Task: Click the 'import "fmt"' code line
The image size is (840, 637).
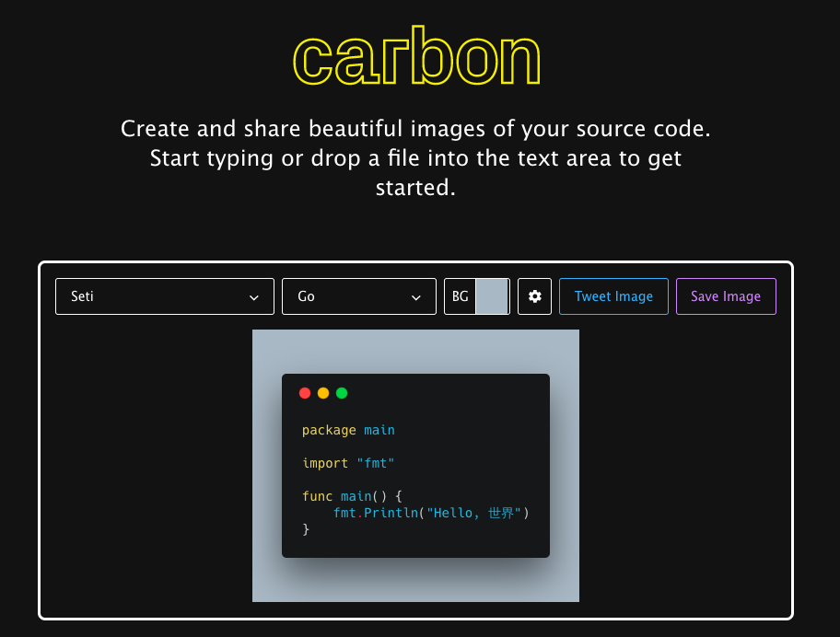Action: tap(348, 463)
